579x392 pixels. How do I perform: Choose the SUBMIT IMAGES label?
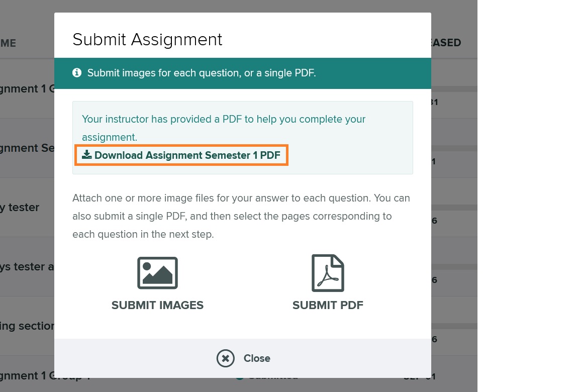(158, 305)
